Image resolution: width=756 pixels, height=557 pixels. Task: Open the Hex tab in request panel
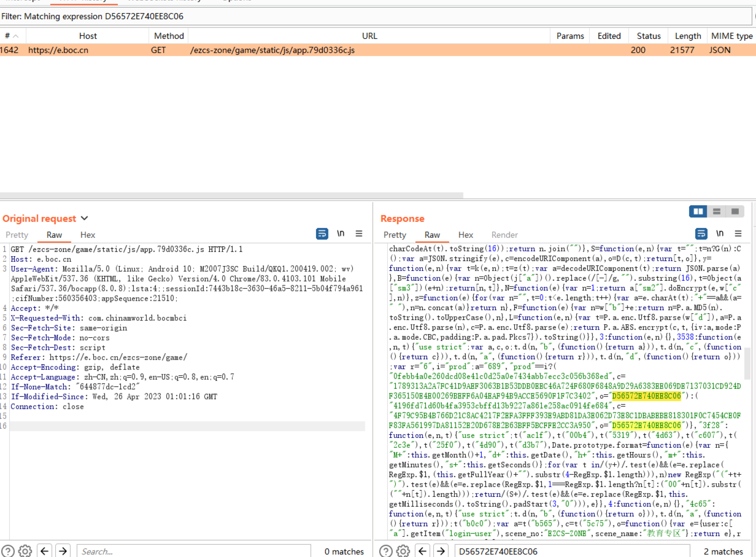(88, 235)
